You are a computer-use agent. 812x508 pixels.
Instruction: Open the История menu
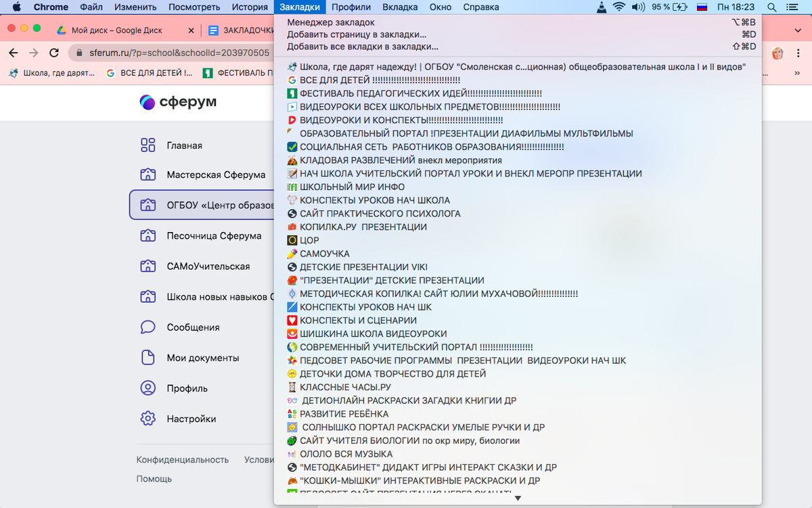pos(250,7)
